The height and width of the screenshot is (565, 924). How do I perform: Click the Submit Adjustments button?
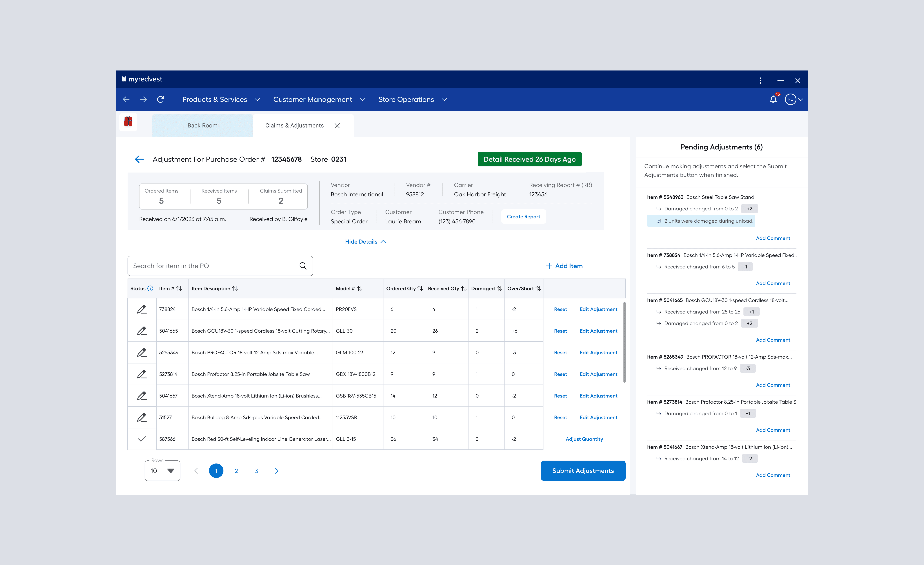pos(583,471)
